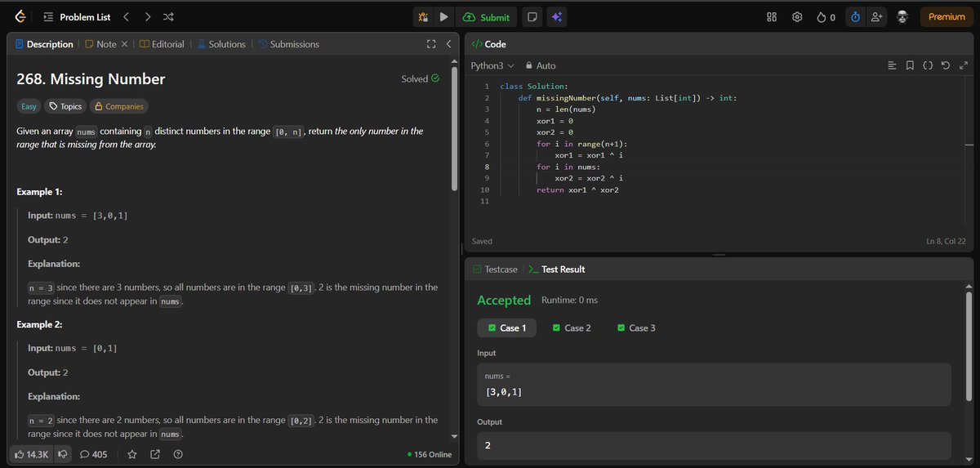Click the bookmark icon in editor toolbar
This screenshot has height=468, width=980.
(x=910, y=65)
